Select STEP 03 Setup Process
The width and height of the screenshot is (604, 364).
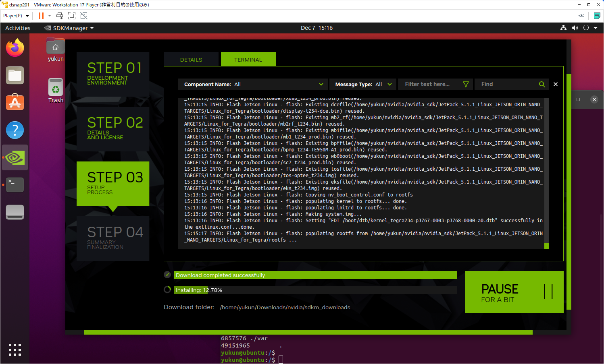pyautogui.click(x=113, y=184)
